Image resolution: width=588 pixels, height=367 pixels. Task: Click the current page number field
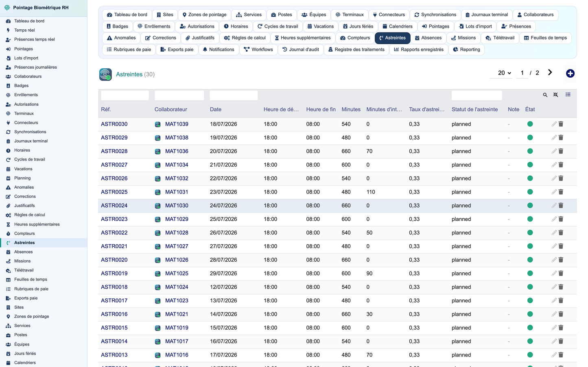(522, 73)
